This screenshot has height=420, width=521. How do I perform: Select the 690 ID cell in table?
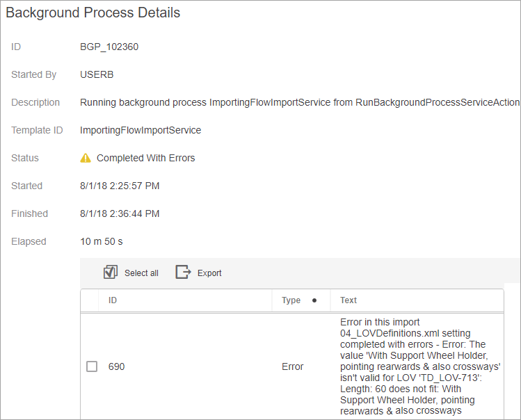pos(117,366)
